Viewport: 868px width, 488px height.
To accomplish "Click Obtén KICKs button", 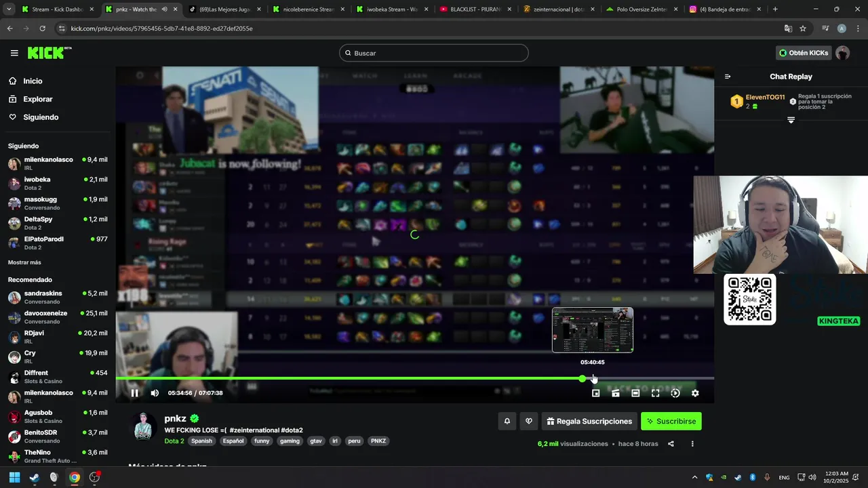I will point(804,53).
